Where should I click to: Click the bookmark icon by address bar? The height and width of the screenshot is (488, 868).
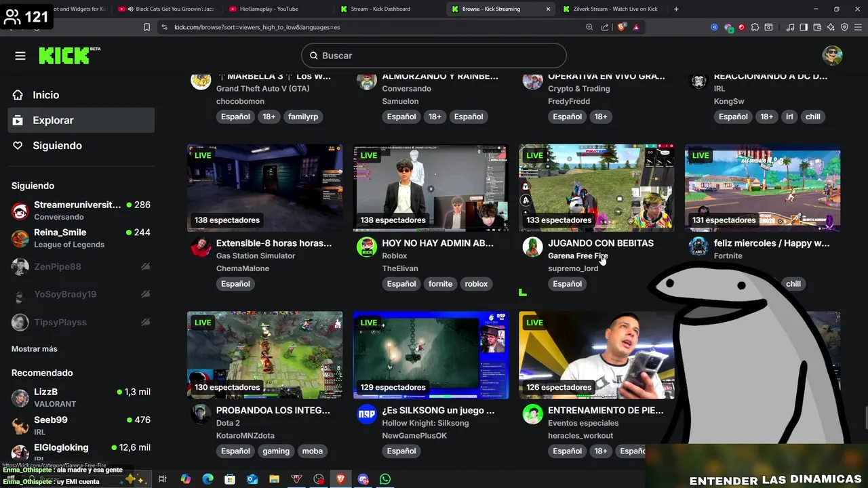tap(146, 27)
